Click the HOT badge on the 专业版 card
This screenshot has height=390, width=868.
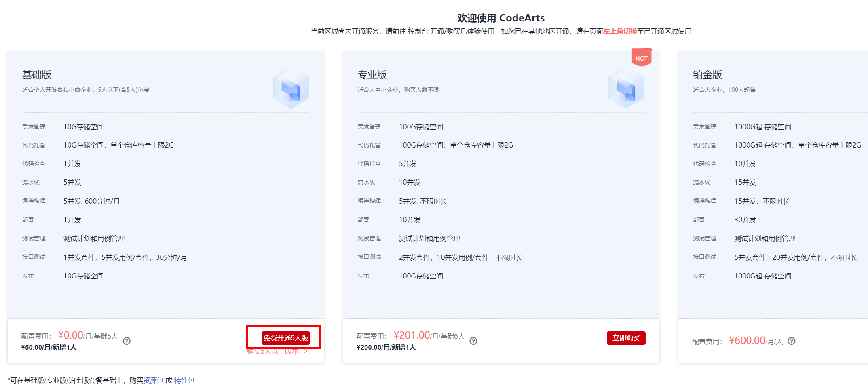coord(642,58)
